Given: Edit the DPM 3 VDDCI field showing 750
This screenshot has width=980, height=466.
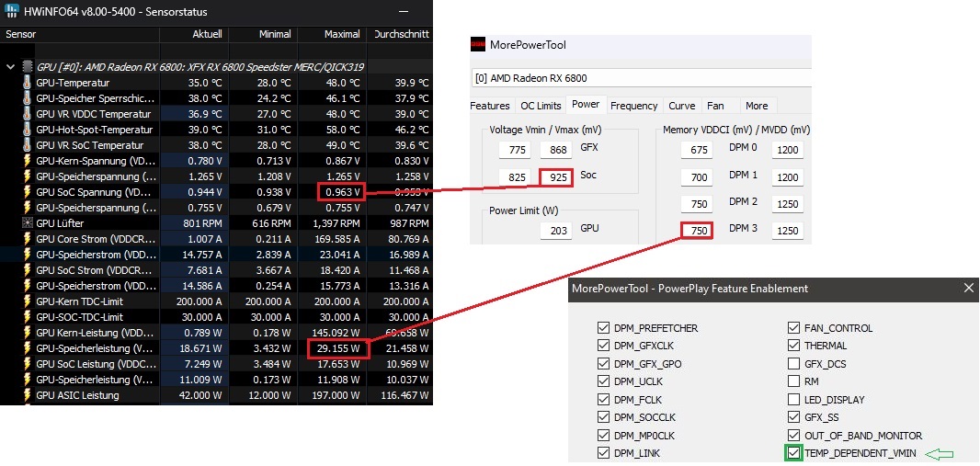Looking at the screenshot, I should click(x=699, y=231).
